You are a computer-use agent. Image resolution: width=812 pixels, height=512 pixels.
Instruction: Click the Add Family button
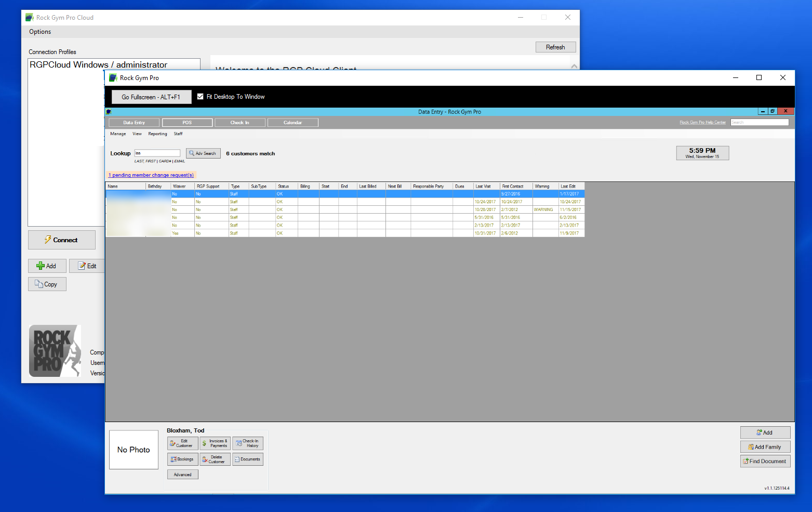(765, 447)
